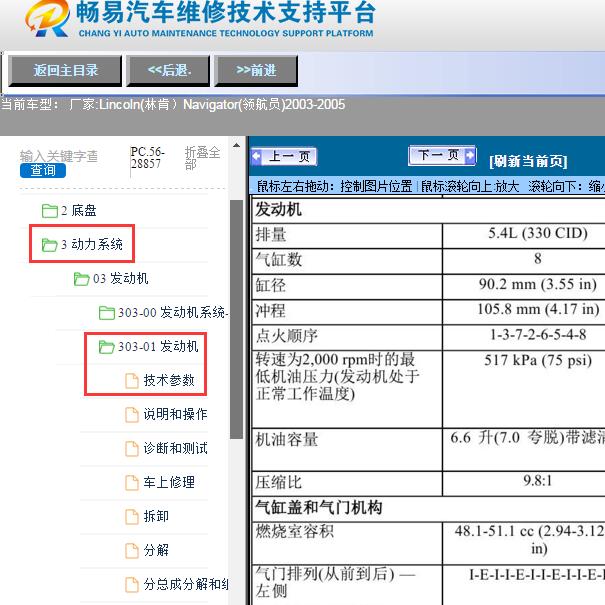
Task: Click the 90.2 mm (3.55 in) value
Action: pos(538,284)
